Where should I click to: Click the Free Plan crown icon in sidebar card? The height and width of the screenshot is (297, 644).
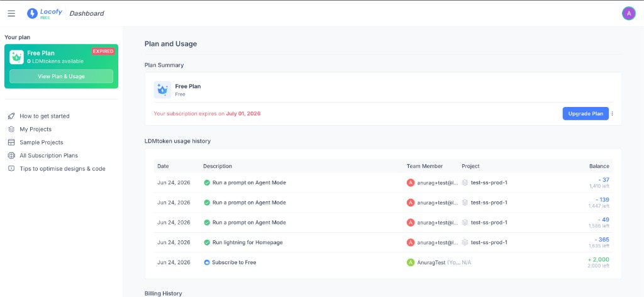click(x=17, y=57)
